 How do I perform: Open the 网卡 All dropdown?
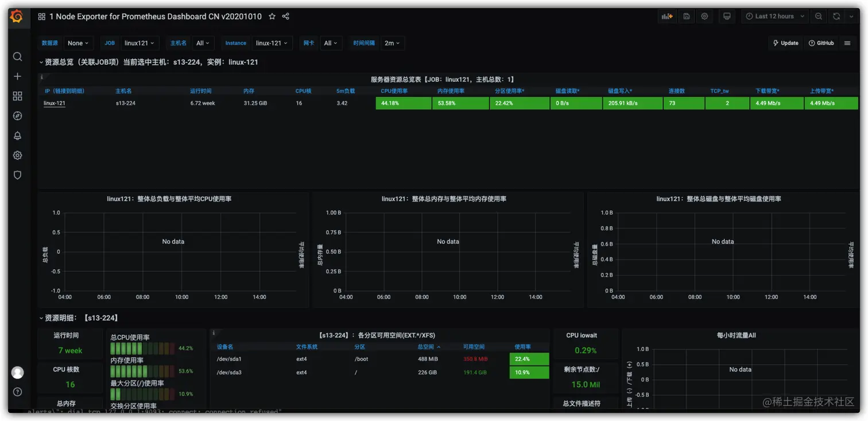click(x=331, y=43)
